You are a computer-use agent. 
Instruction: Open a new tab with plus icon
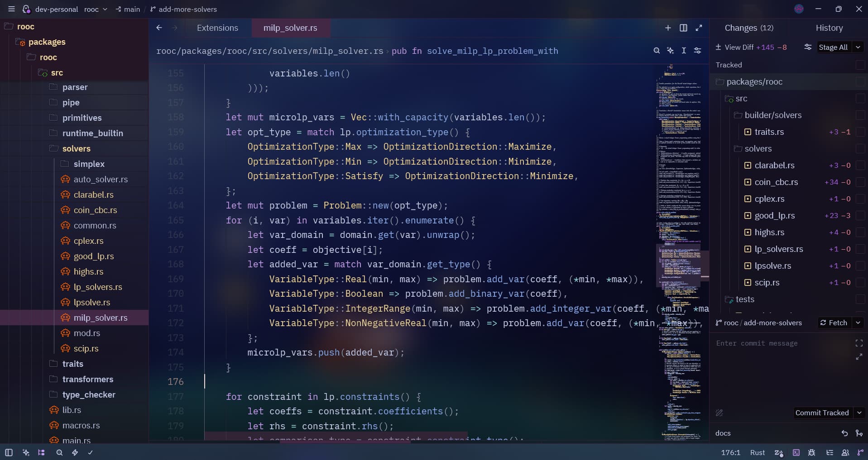668,28
